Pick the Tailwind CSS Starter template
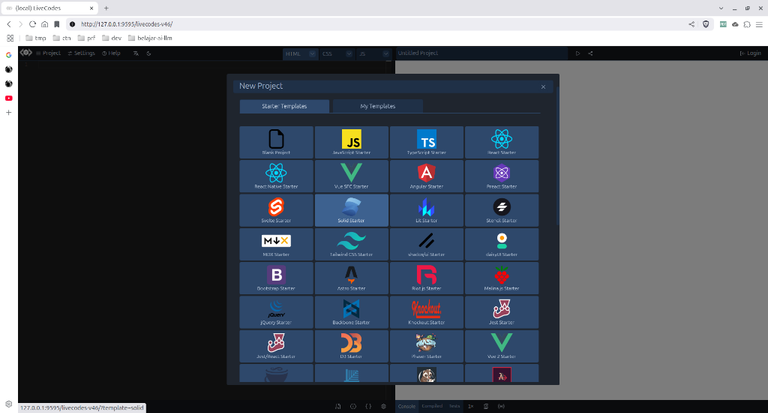This screenshot has width=768, height=413. click(x=351, y=244)
